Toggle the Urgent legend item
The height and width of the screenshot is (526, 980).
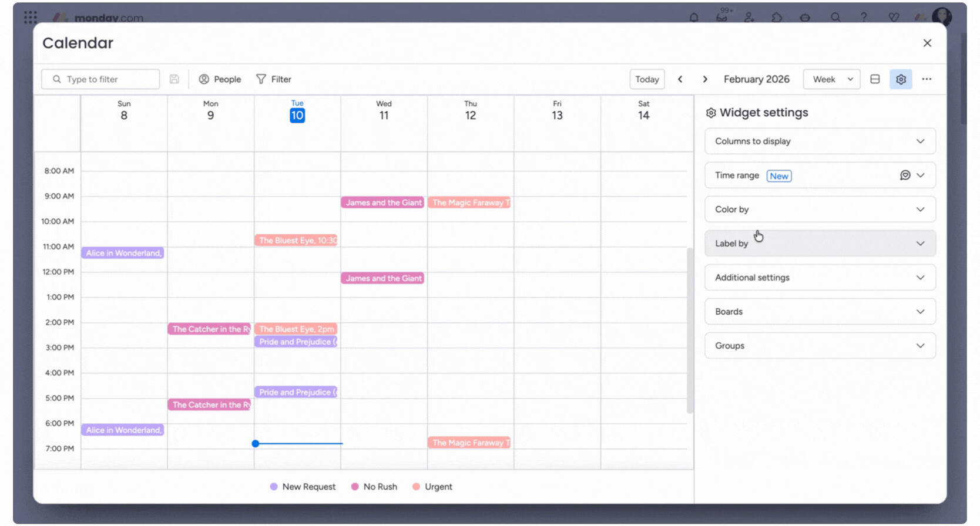(x=432, y=487)
